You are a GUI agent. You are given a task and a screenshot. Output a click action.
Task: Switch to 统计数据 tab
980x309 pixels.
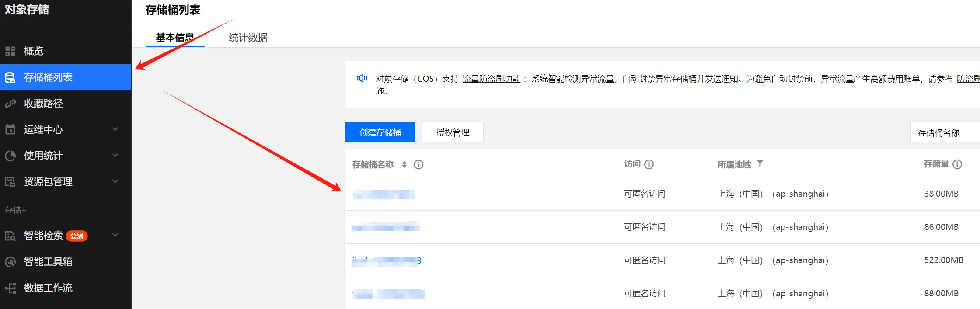click(x=248, y=38)
